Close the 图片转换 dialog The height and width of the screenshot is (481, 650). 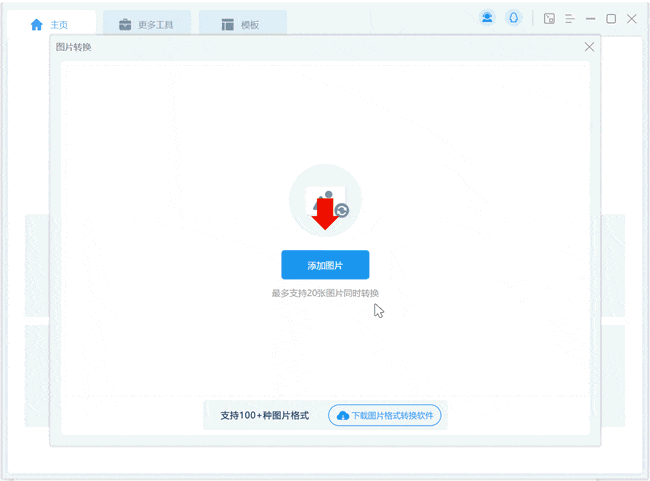click(589, 46)
